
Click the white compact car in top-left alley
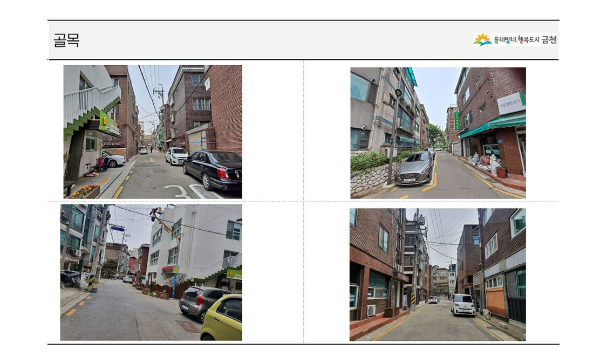176,156
